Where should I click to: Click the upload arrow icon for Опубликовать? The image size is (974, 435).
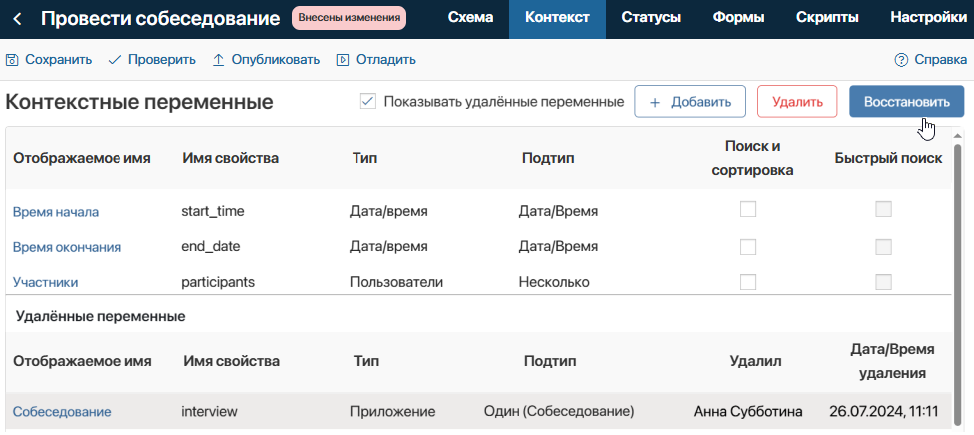(x=218, y=60)
